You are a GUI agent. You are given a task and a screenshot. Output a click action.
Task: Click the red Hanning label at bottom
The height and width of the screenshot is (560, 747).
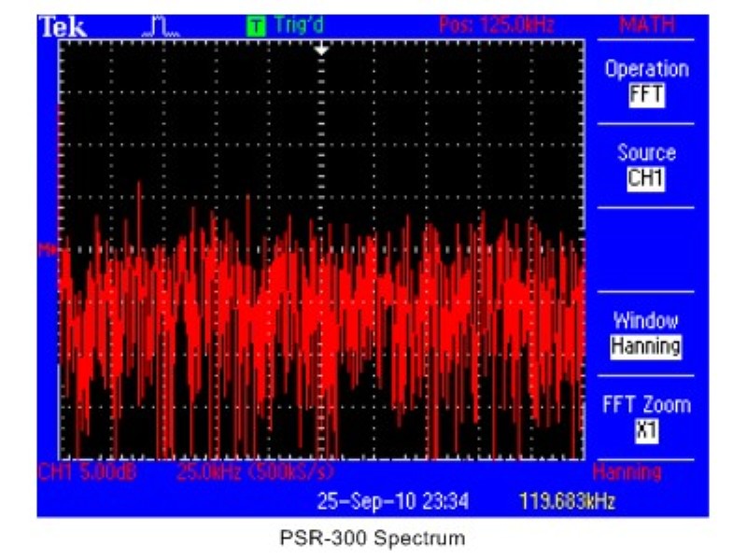click(x=627, y=471)
